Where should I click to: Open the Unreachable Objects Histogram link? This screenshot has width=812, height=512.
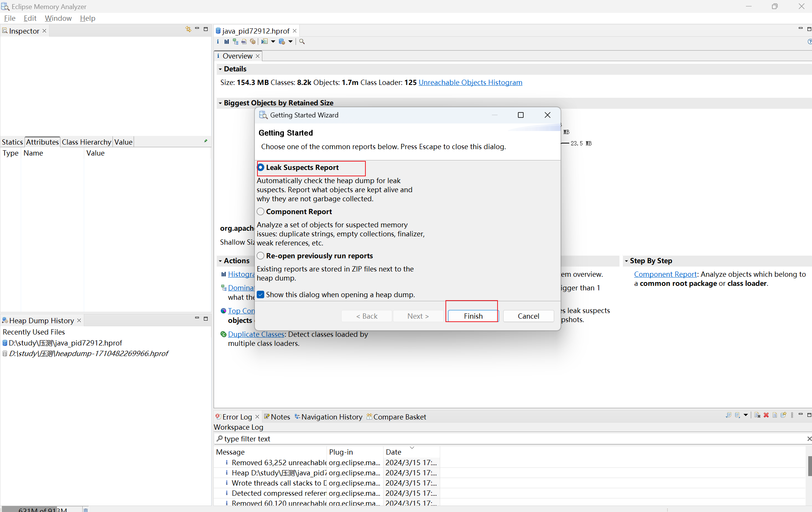tap(470, 82)
